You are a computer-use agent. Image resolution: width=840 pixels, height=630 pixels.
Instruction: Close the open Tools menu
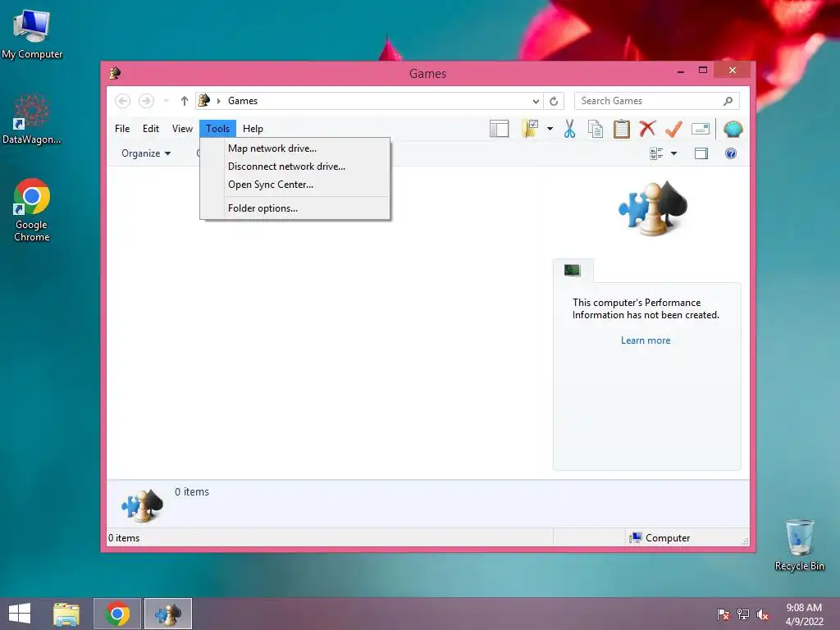tap(217, 129)
